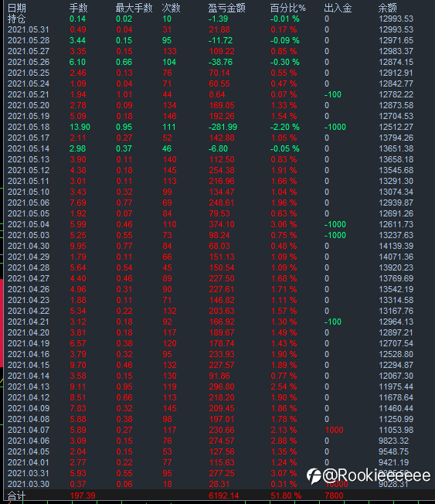Click total lots 197.39

click(x=83, y=496)
